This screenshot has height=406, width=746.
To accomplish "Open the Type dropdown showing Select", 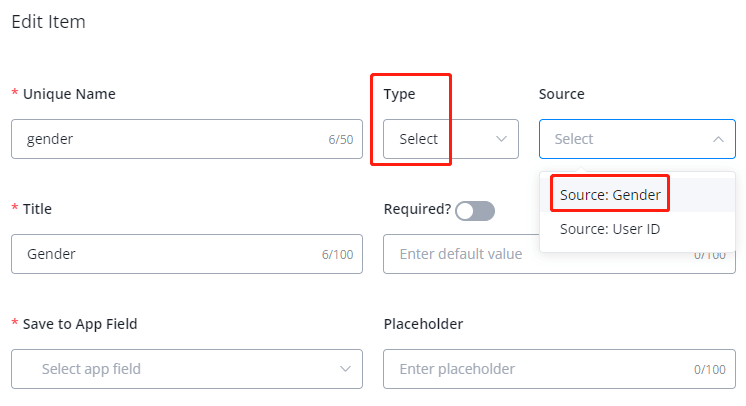I will (x=450, y=139).
